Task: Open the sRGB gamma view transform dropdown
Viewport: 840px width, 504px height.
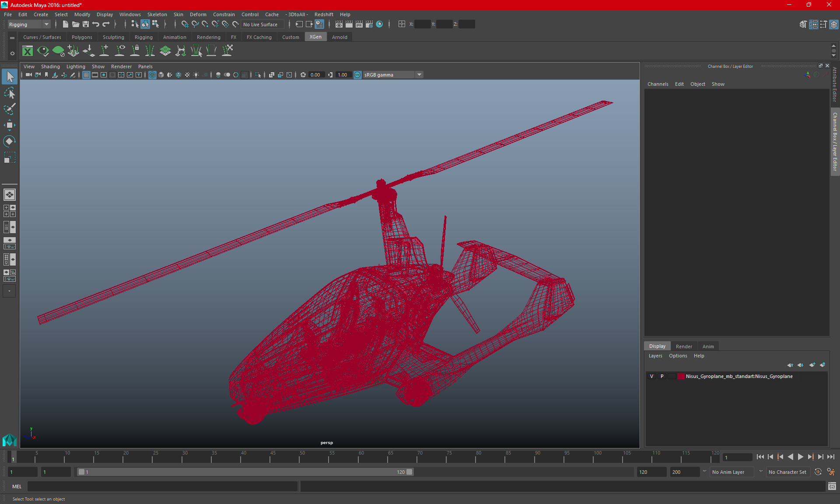Action: (393, 75)
